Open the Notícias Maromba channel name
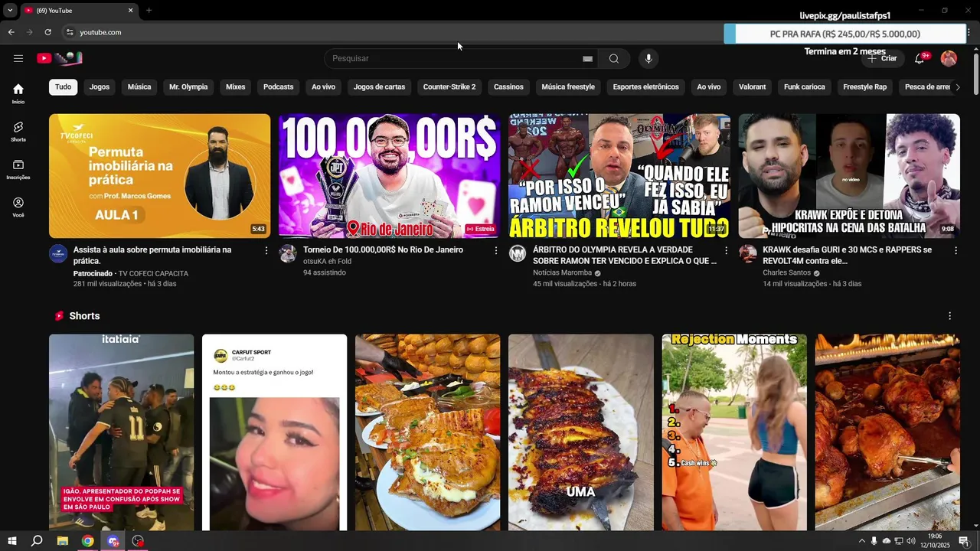Image resolution: width=980 pixels, height=551 pixels. coord(563,273)
